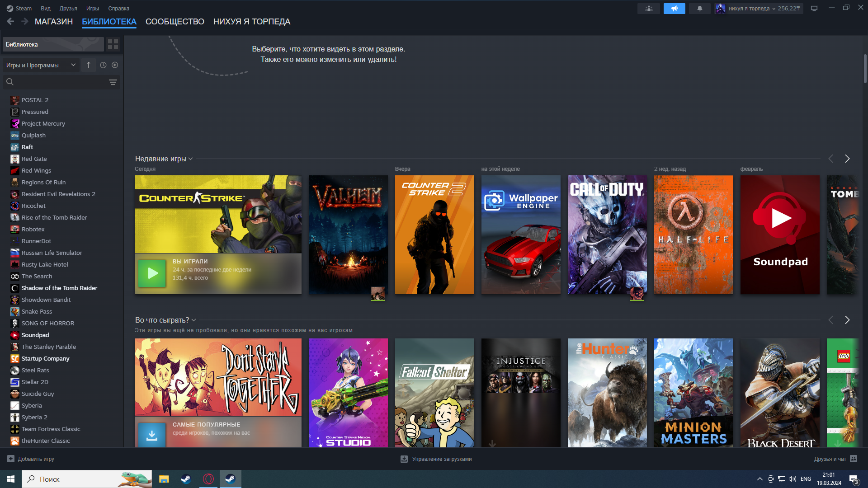Toggle recent activity clock filter
Image resolution: width=868 pixels, height=488 pixels.
click(x=103, y=65)
